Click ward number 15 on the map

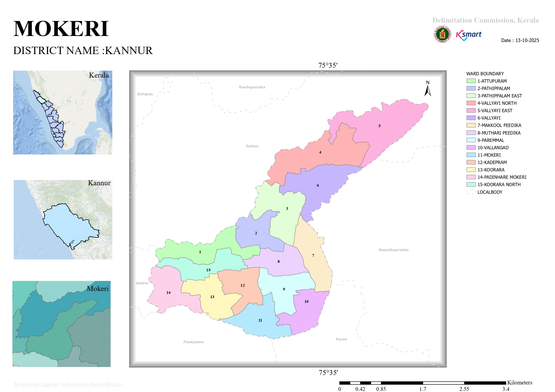(208, 270)
